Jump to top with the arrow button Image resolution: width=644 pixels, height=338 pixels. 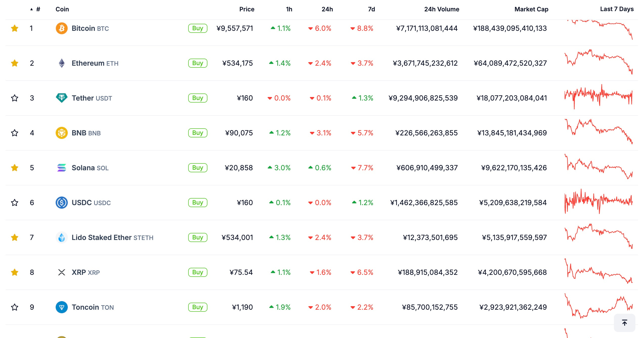pos(625,323)
